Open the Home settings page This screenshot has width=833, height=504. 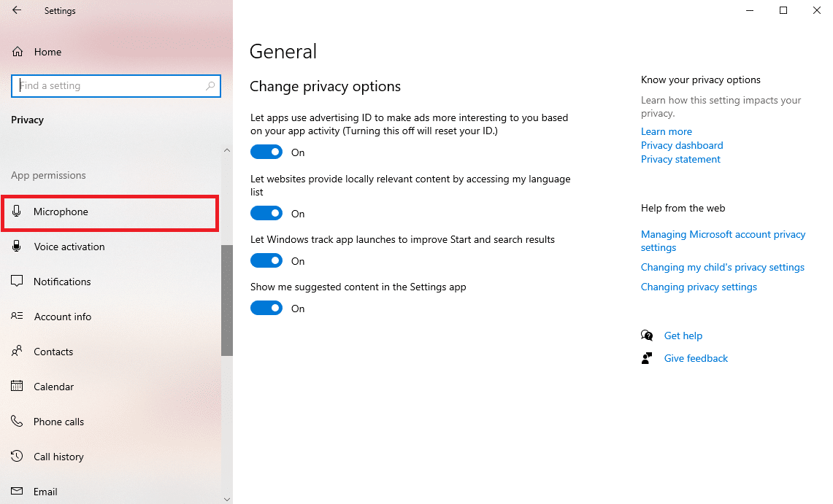[x=47, y=52]
